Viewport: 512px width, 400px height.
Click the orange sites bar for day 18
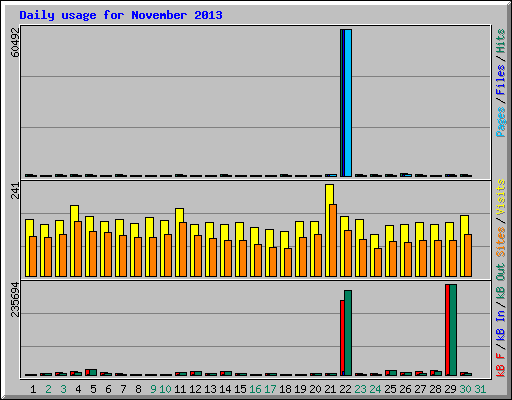pyautogui.click(x=288, y=262)
